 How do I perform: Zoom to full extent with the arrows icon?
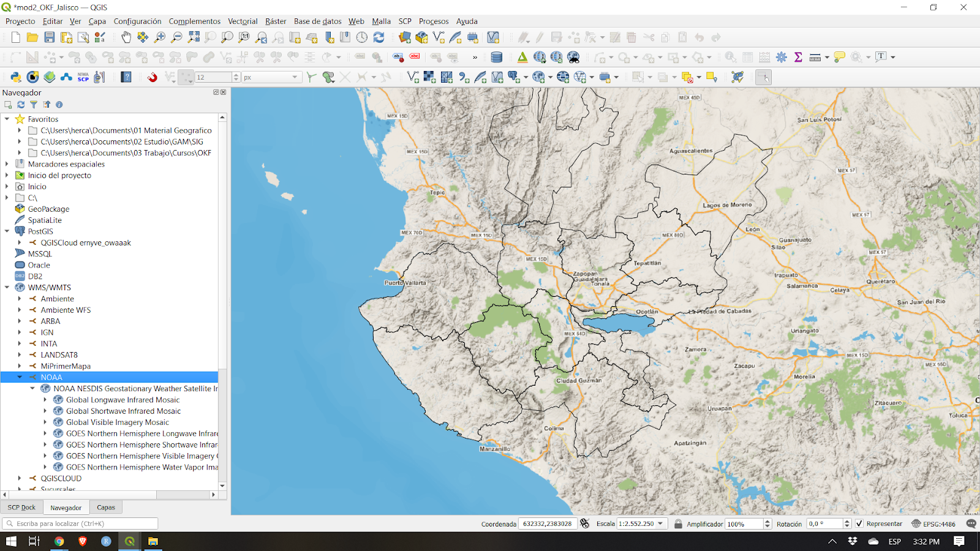pyautogui.click(x=194, y=37)
